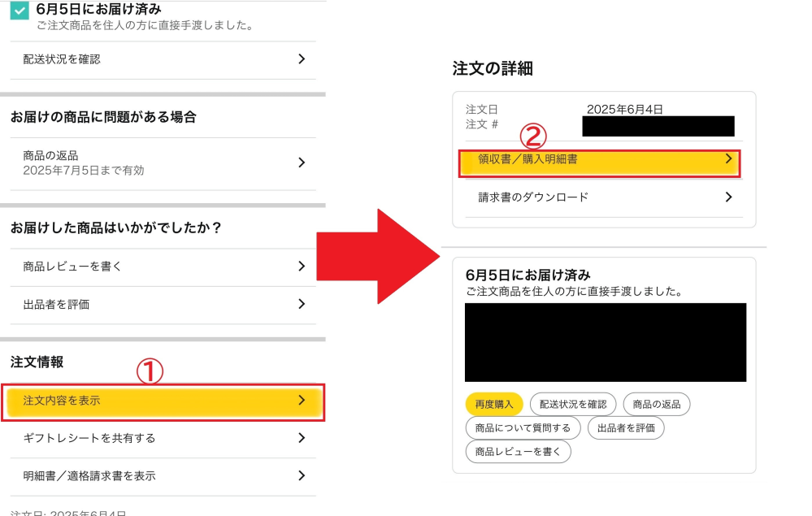Image resolution: width=812 pixels, height=516 pixels.
Task: Click 注文 # label in order details
Action: tap(482, 124)
